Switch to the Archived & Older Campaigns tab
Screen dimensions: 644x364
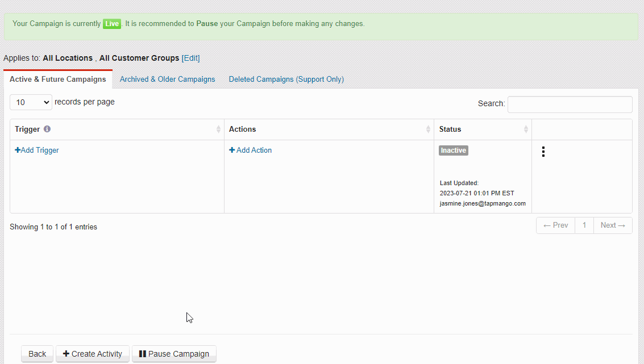[167, 79]
